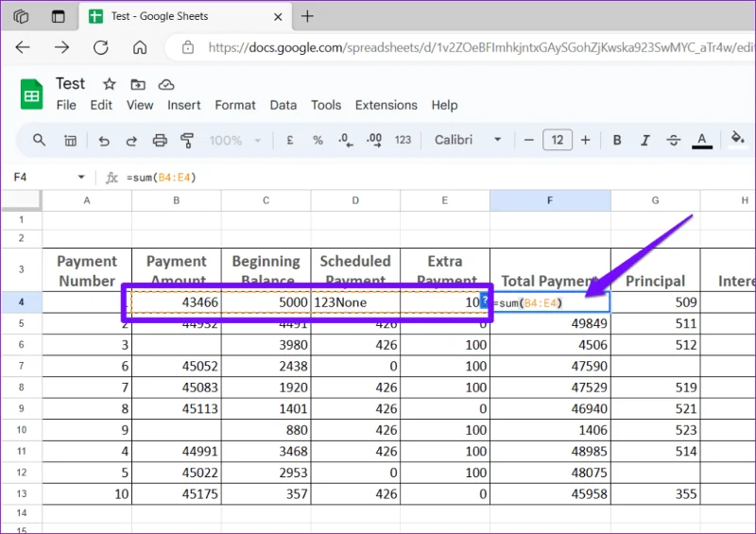
Task: Decrease decimal places
Action: 346,141
